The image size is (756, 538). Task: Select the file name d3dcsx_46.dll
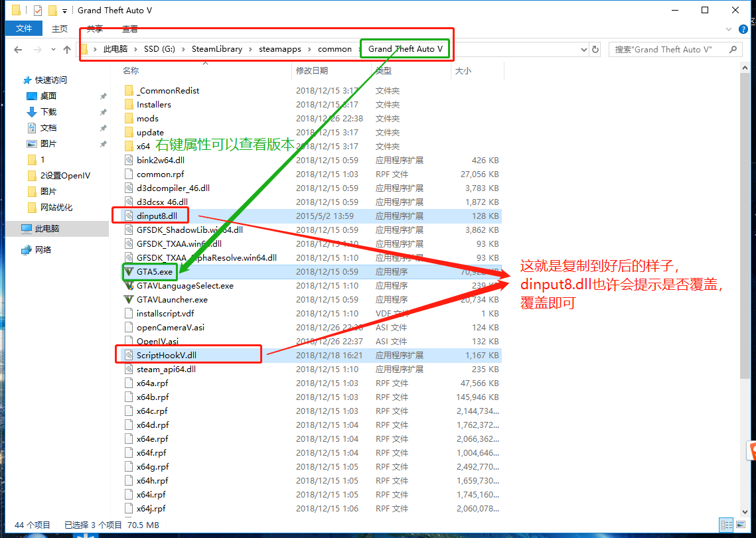[162, 202]
